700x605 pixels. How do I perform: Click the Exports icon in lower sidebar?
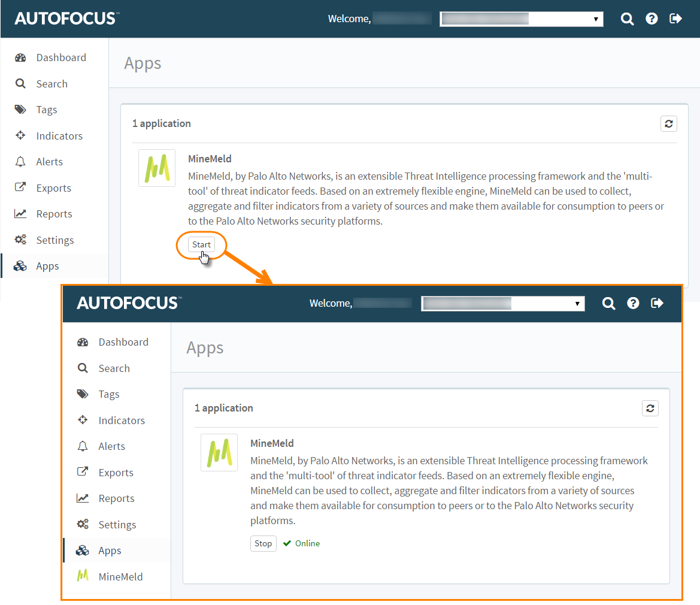click(83, 471)
